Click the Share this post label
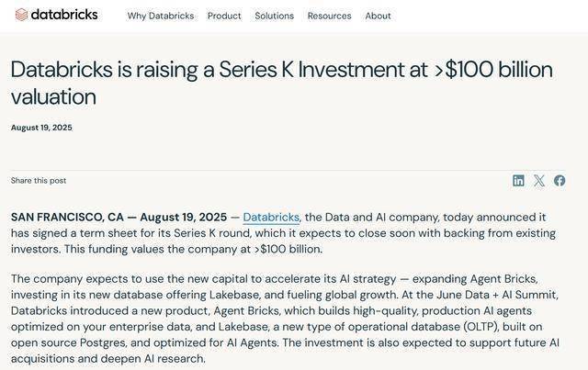 coord(39,180)
